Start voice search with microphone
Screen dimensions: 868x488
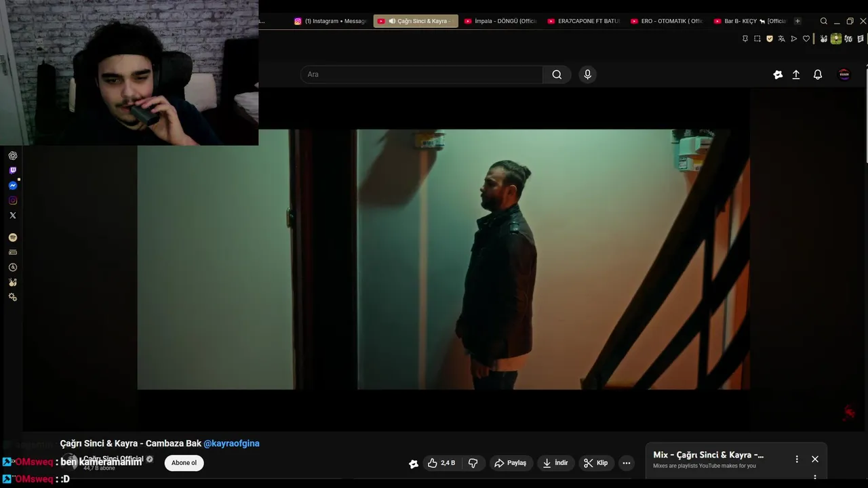[x=588, y=75]
